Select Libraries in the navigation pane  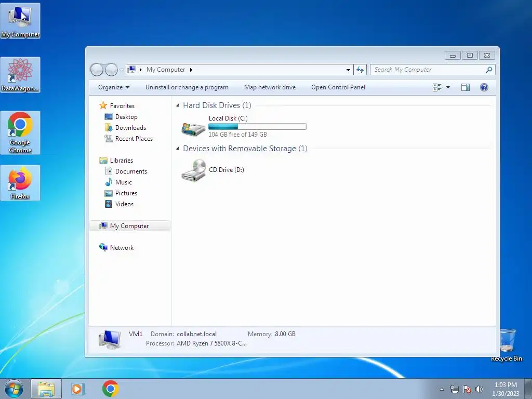[122, 161]
